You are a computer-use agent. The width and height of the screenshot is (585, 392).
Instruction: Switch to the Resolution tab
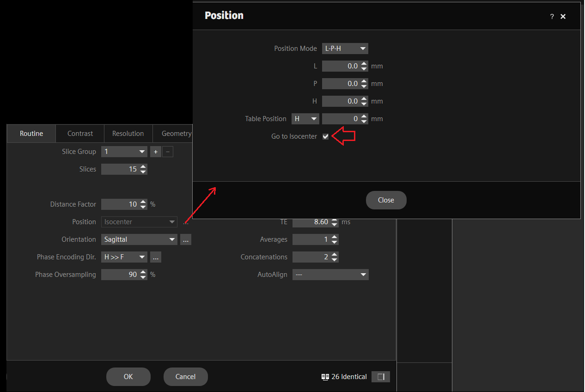(128, 134)
